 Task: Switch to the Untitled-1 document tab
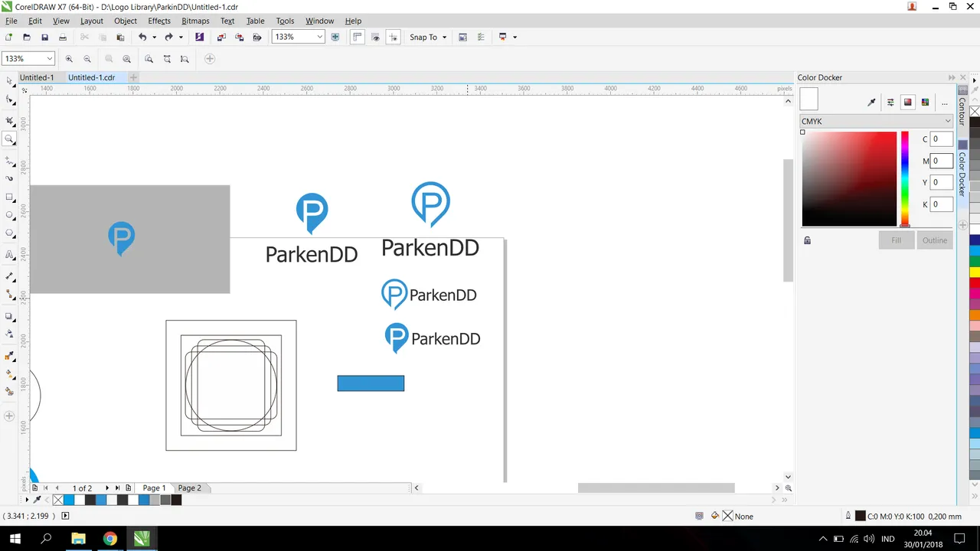(37, 77)
